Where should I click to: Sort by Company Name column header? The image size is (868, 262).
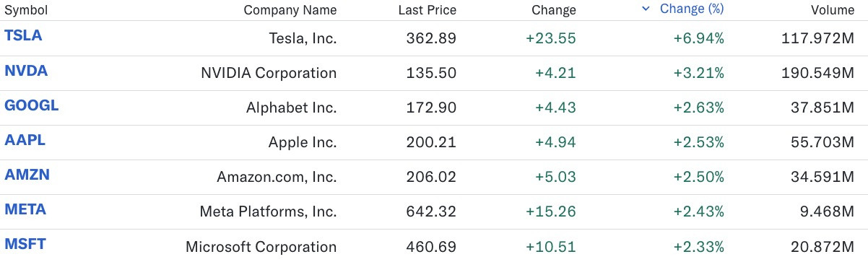click(x=290, y=10)
